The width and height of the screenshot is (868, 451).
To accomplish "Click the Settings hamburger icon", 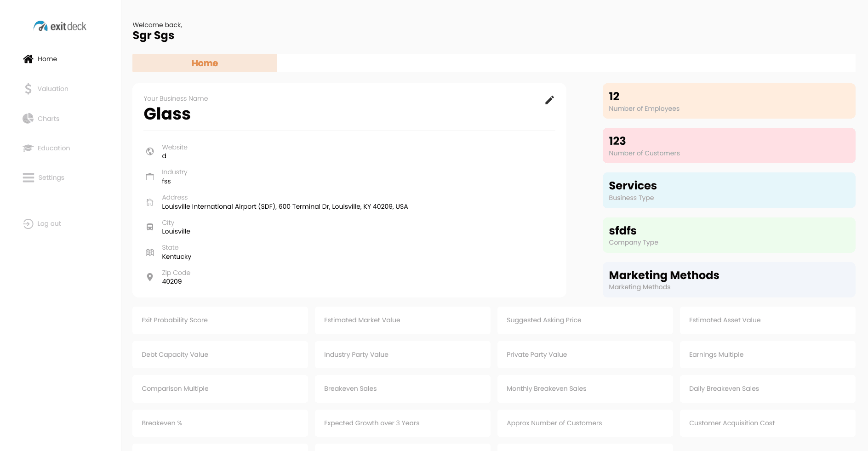I will click(28, 177).
